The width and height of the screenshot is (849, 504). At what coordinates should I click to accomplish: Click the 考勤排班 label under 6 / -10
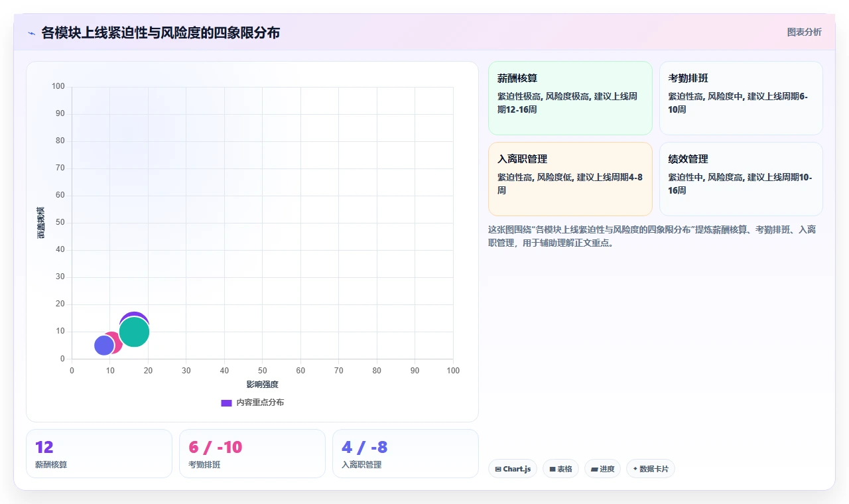coord(204,465)
